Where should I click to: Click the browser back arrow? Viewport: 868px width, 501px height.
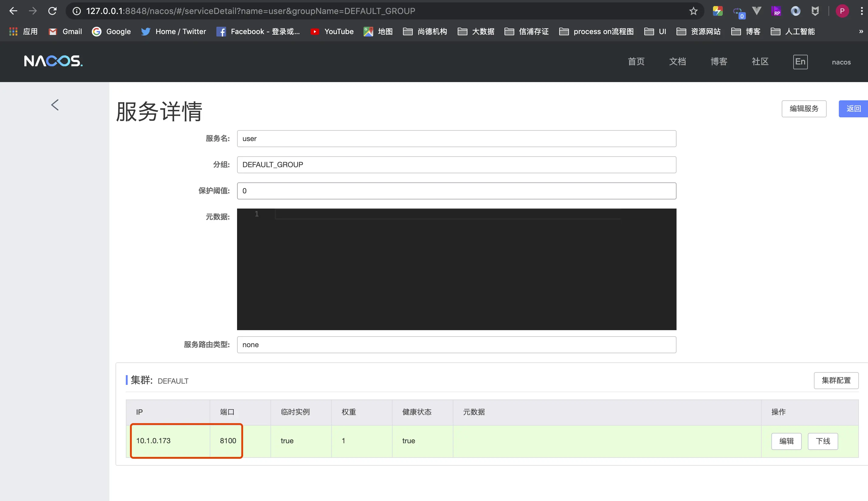tap(13, 11)
